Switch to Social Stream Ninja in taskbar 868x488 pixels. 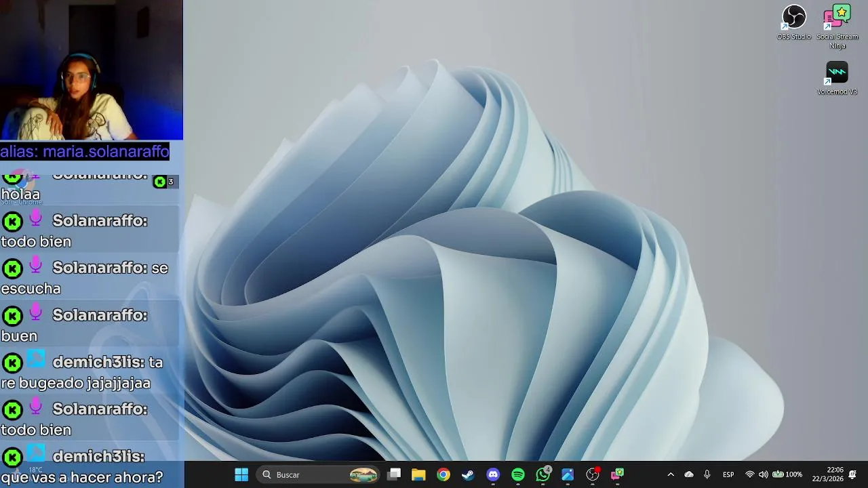click(x=618, y=474)
